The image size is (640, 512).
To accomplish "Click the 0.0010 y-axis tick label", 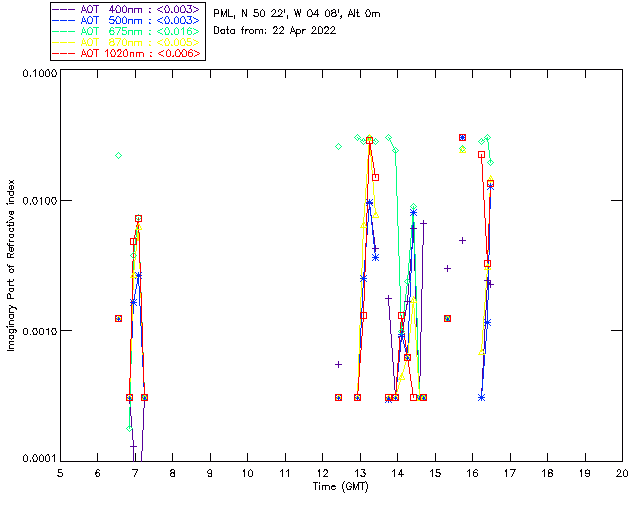I will coord(40,330).
